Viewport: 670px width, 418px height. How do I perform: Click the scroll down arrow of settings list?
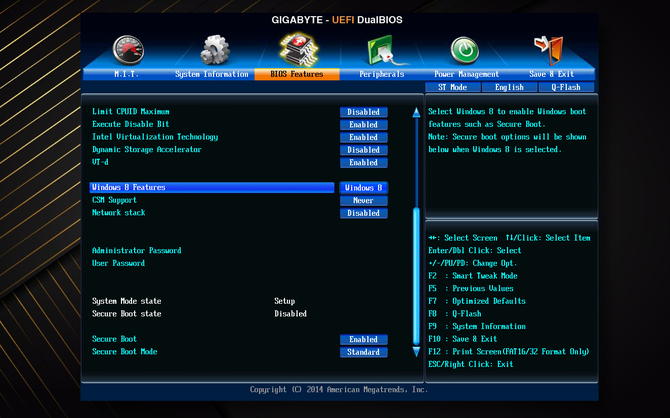click(x=416, y=352)
